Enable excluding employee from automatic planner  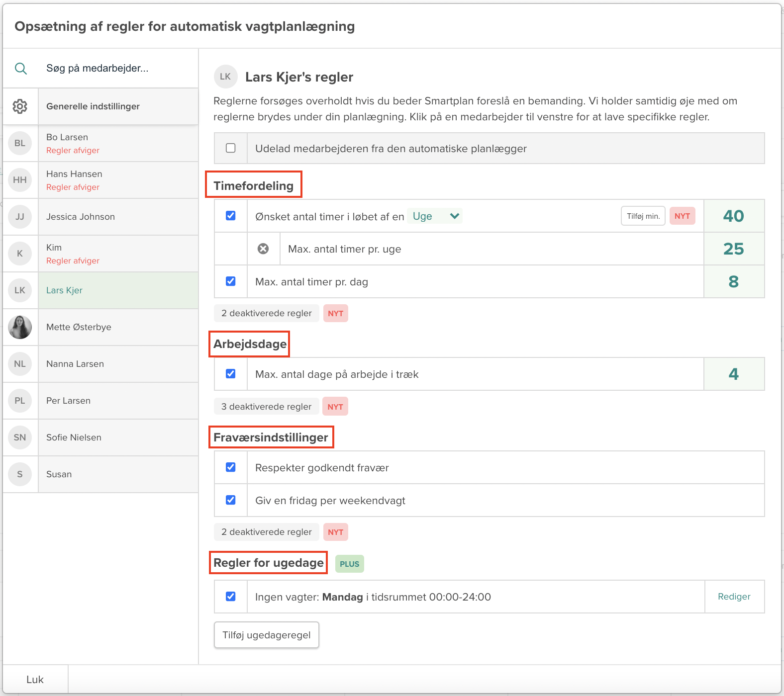point(231,148)
